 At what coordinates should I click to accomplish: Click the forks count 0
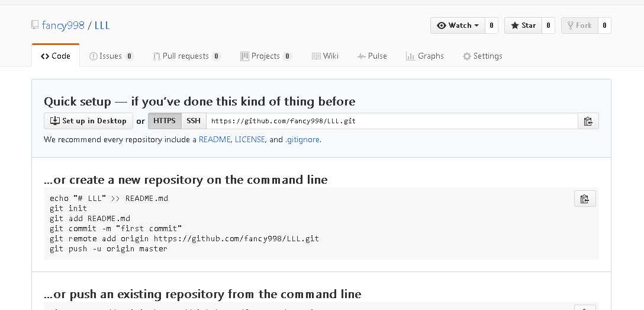coord(604,25)
